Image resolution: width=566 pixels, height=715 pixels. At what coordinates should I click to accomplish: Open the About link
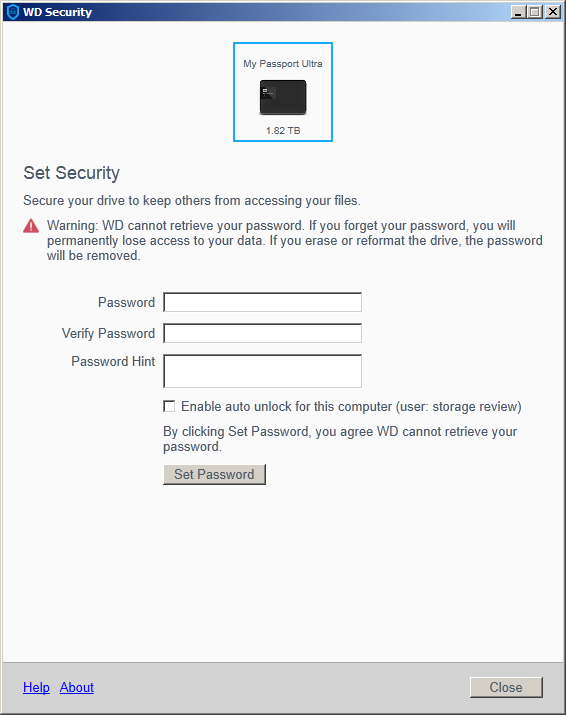click(77, 687)
